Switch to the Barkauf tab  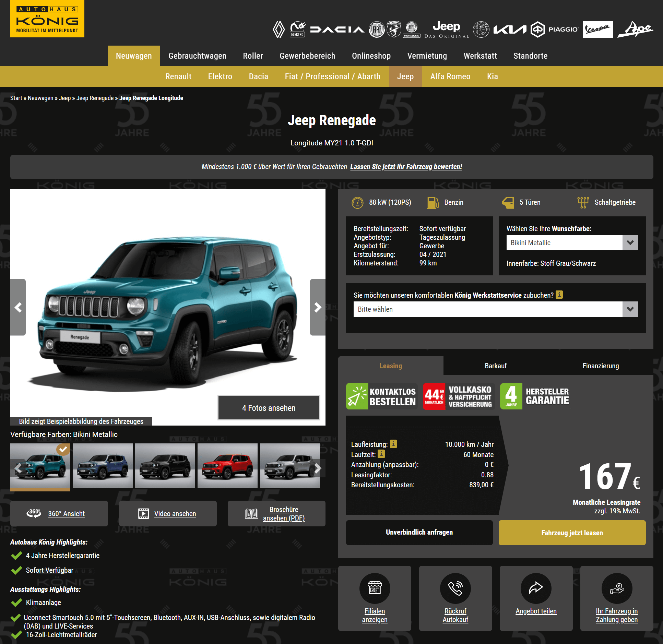(x=496, y=366)
